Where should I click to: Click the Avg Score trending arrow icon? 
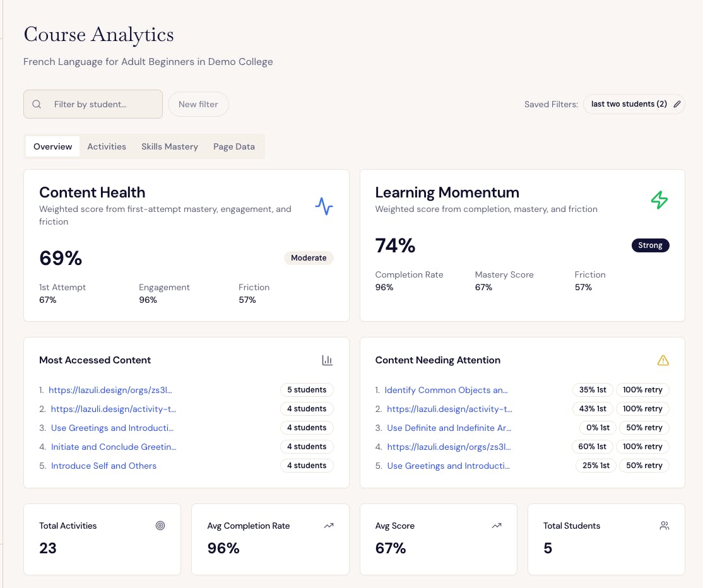click(497, 526)
